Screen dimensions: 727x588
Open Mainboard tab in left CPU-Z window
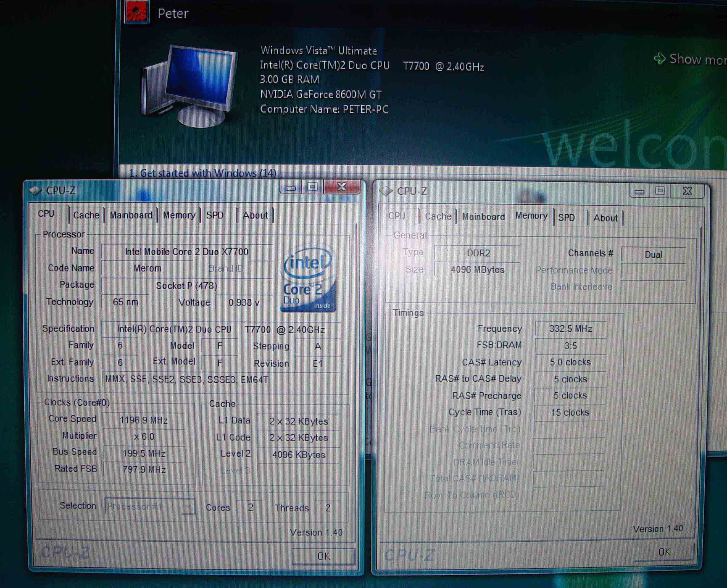(x=131, y=215)
